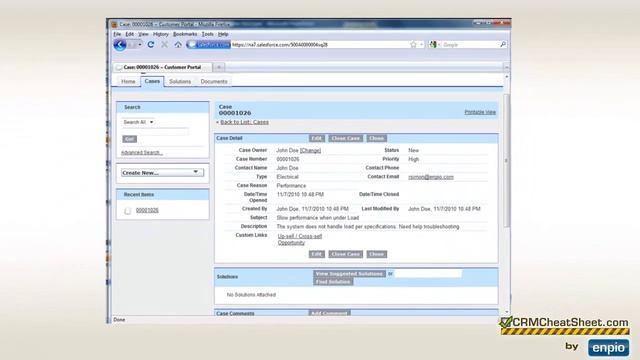Click the Firefox forward navigation arrow
640x360 pixels.
[x=131, y=44]
